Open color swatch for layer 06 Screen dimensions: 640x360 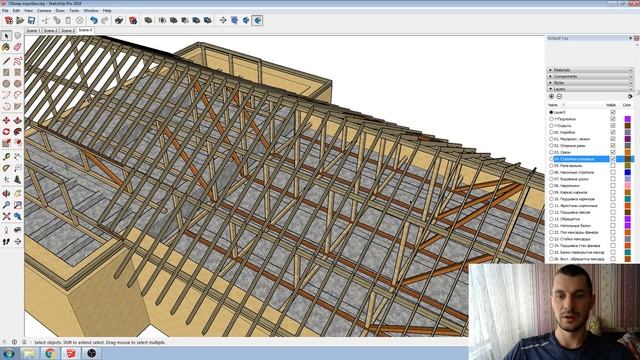pyautogui.click(x=627, y=172)
